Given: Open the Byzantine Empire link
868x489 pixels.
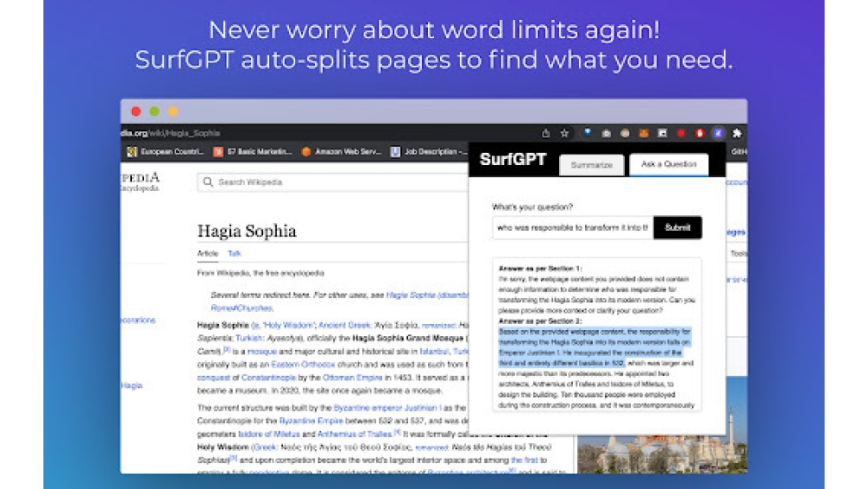Looking at the screenshot, I should [311, 421].
